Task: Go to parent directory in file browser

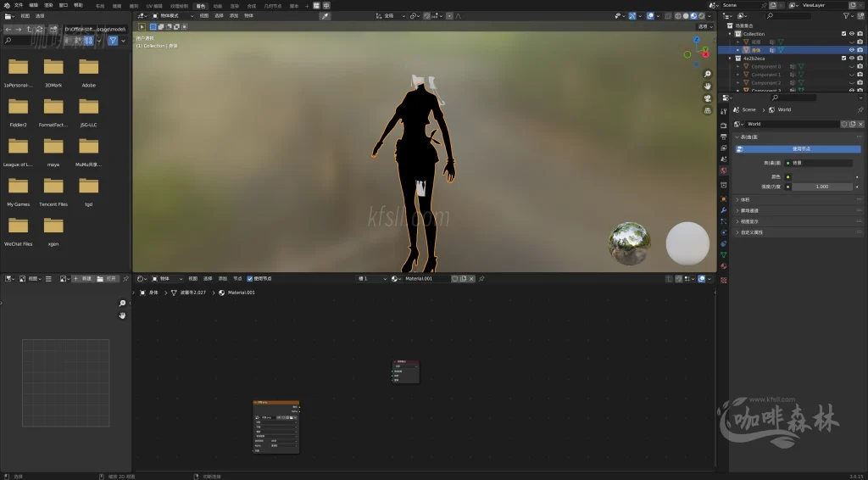Action: coord(30,30)
